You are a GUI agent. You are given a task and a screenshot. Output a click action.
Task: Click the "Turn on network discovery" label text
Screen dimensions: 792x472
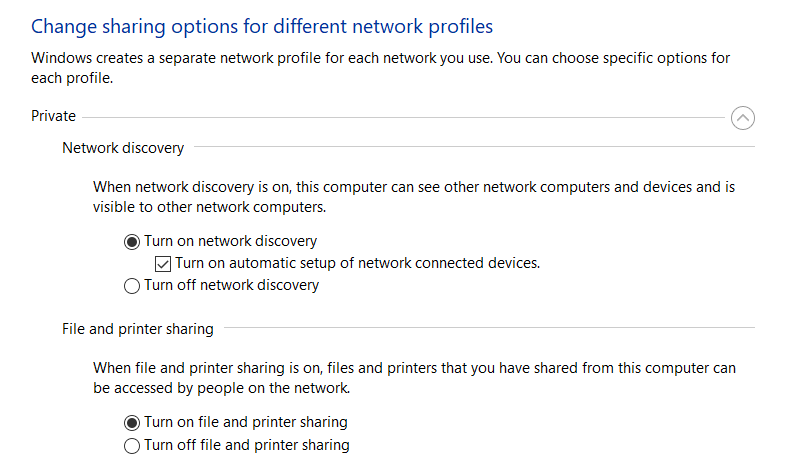point(230,241)
